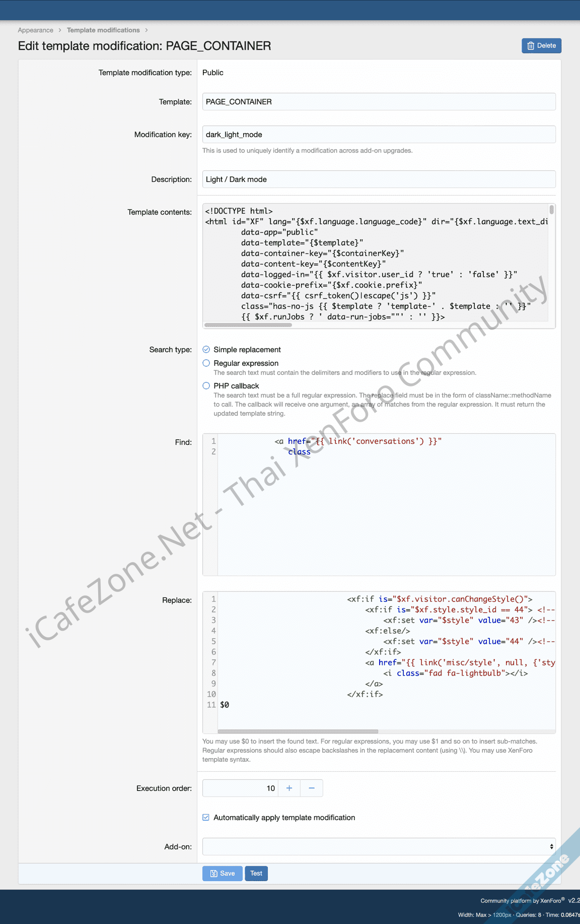The height and width of the screenshot is (924, 580).
Task: Click the Execution order number field
Action: [240, 788]
